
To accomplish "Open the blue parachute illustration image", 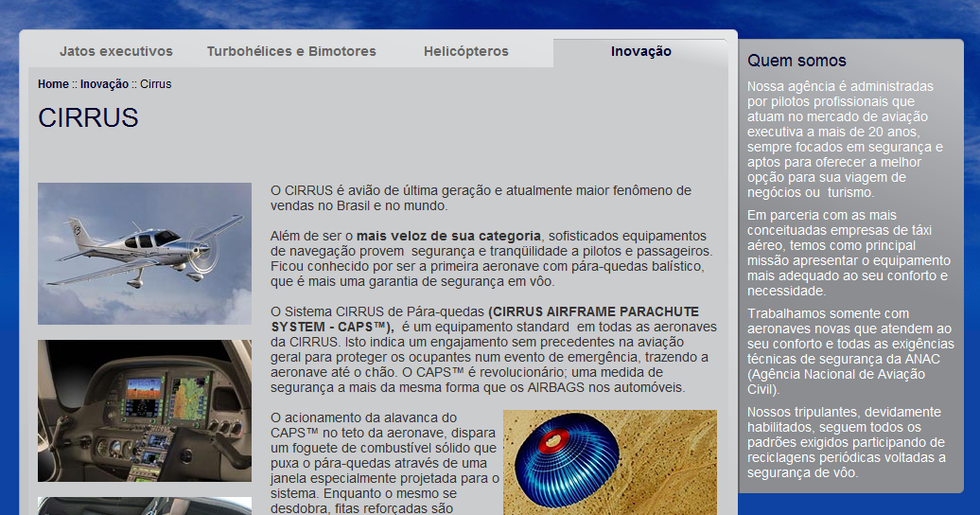I will tap(610, 462).
